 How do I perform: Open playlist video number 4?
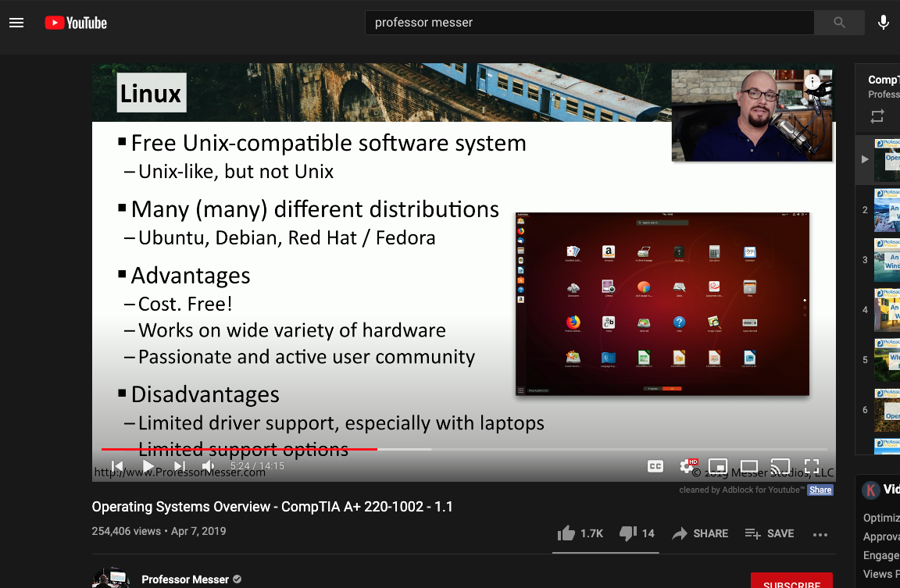(x=887, y=310)
